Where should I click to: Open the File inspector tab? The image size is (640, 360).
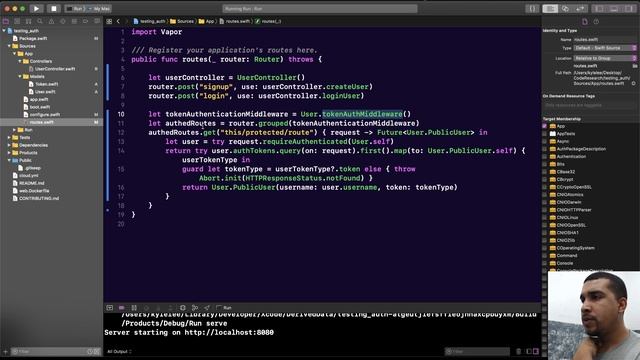click(x=585, y=22)
